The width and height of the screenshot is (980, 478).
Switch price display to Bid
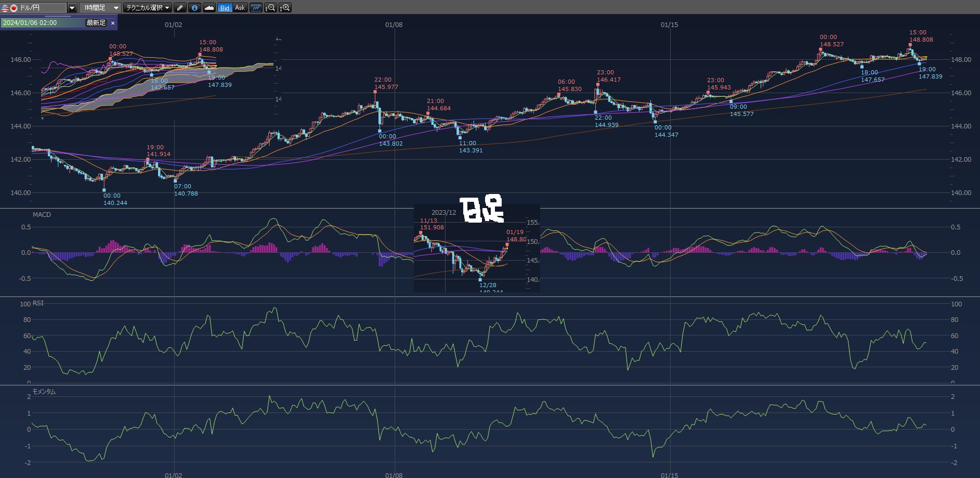click(225, 8)
